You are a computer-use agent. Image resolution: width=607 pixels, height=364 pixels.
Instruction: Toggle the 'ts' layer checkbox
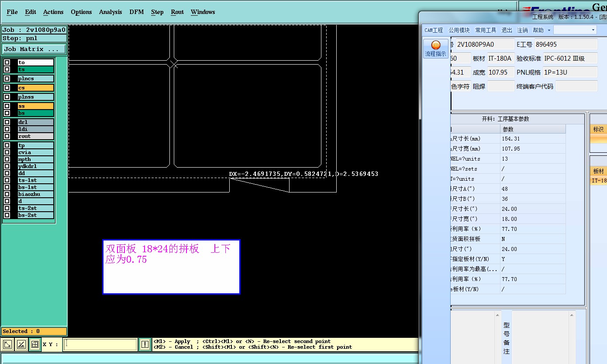click(x=7, y=69)
